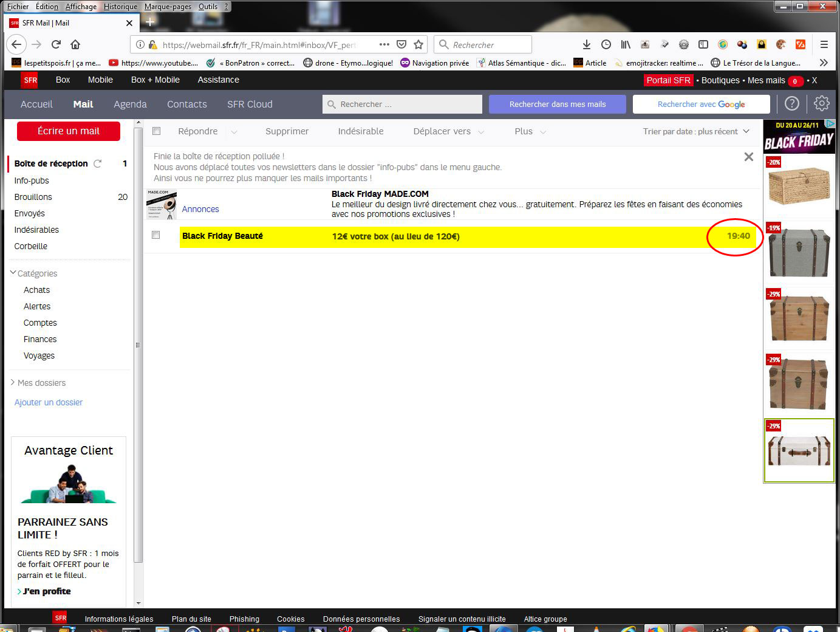The image size is (840, 632).
Task: Open the webmail settings gear
Action: pos(821,104)
